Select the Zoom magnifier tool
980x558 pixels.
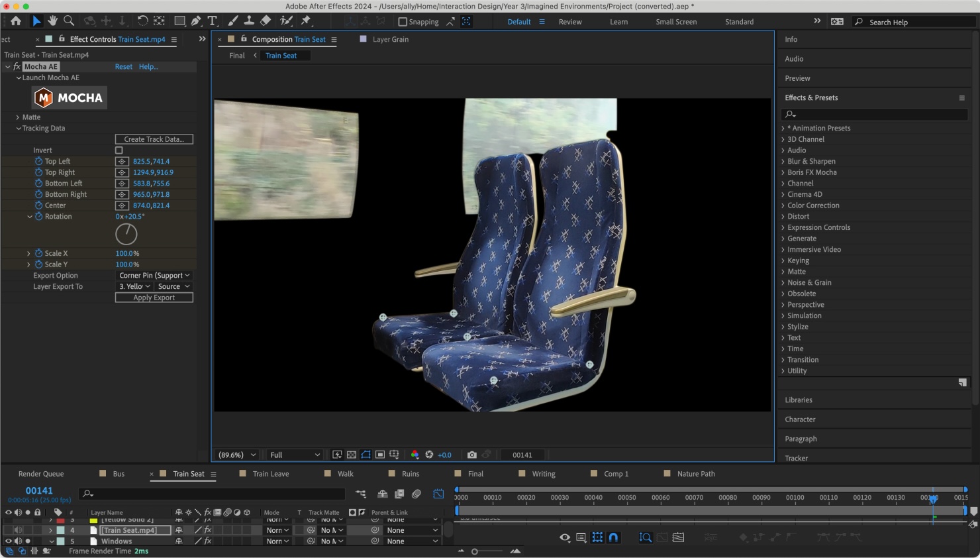tap(69, 21)
